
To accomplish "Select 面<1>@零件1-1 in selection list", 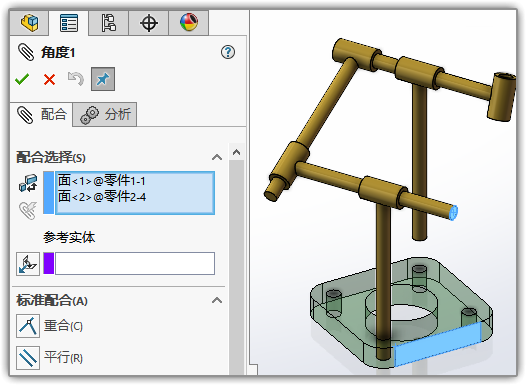I will [102, 181].
